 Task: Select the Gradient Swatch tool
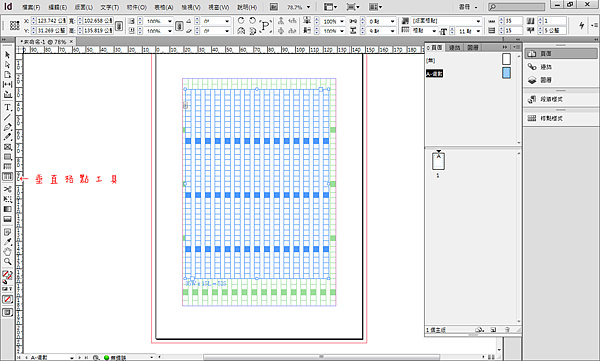tap(7, 209)
